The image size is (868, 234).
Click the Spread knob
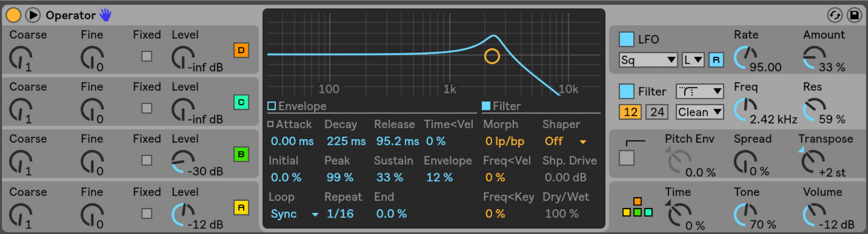click(746, 162)
